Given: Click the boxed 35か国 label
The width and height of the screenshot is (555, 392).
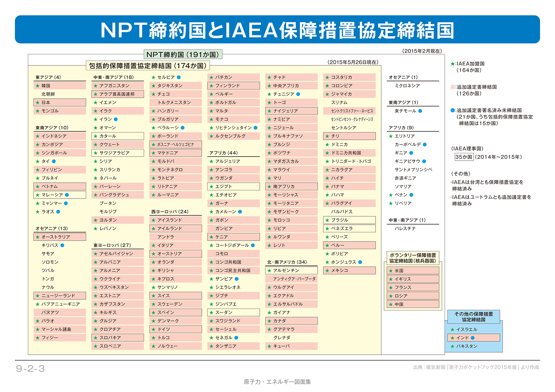Looking at the screenshot, I should coord(463,157).
